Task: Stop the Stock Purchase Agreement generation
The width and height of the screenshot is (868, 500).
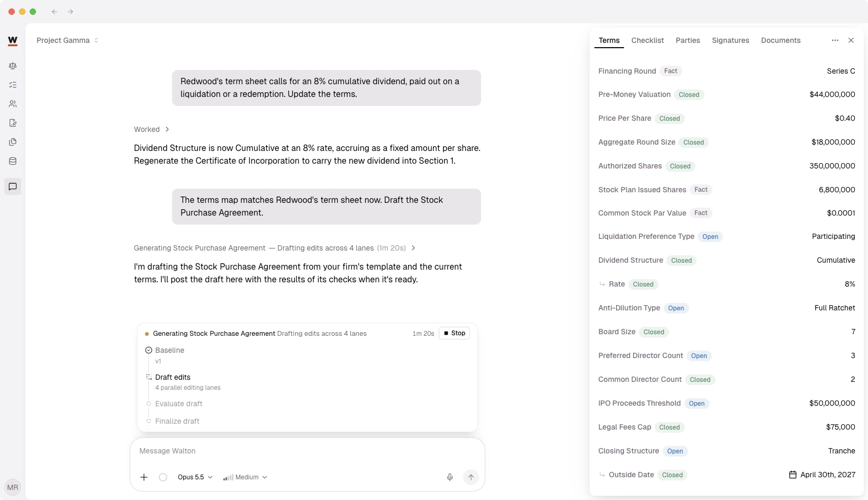Action: pyautogui.click(x=454, y=333)
